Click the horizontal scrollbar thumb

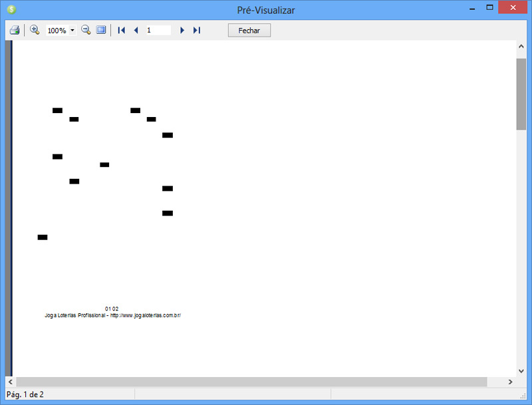coord(252,382)
